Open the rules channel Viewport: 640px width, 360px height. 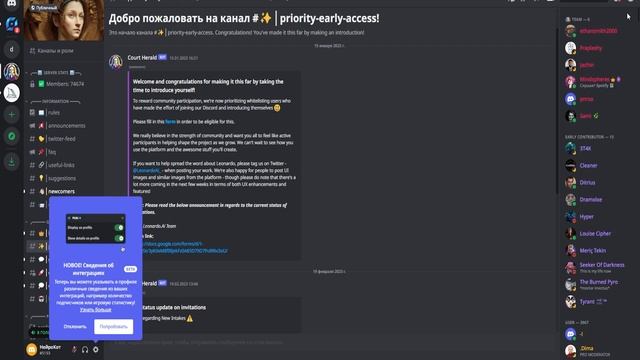[x=54, y=113]
